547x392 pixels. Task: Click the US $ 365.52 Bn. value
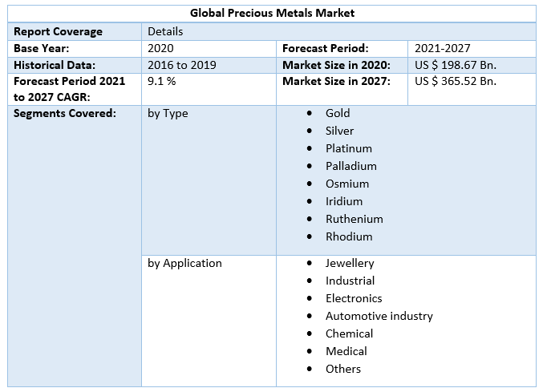click(x=456, y=81)
